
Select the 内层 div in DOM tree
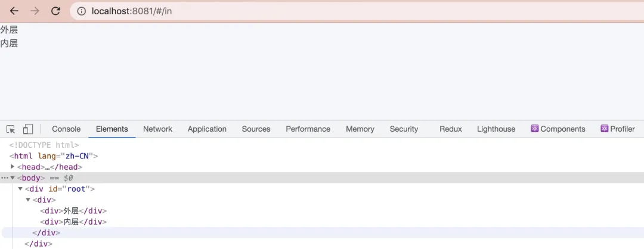[73, 222]
